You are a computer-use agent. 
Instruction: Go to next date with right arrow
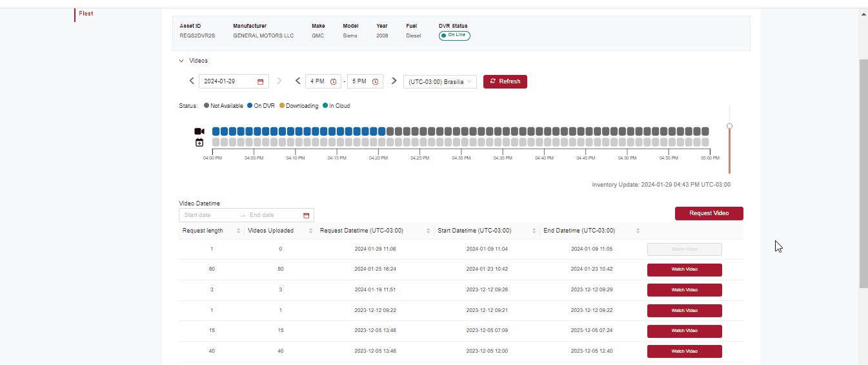click(279, 81)
